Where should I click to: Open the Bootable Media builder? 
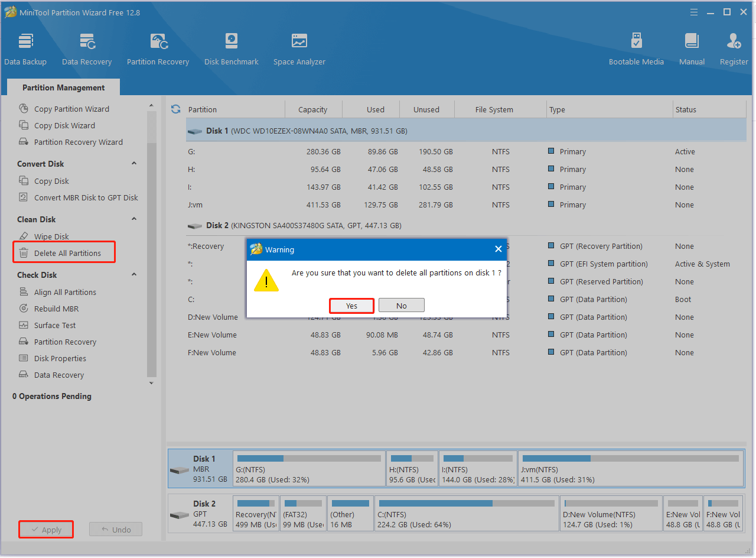tap(636, 50)
